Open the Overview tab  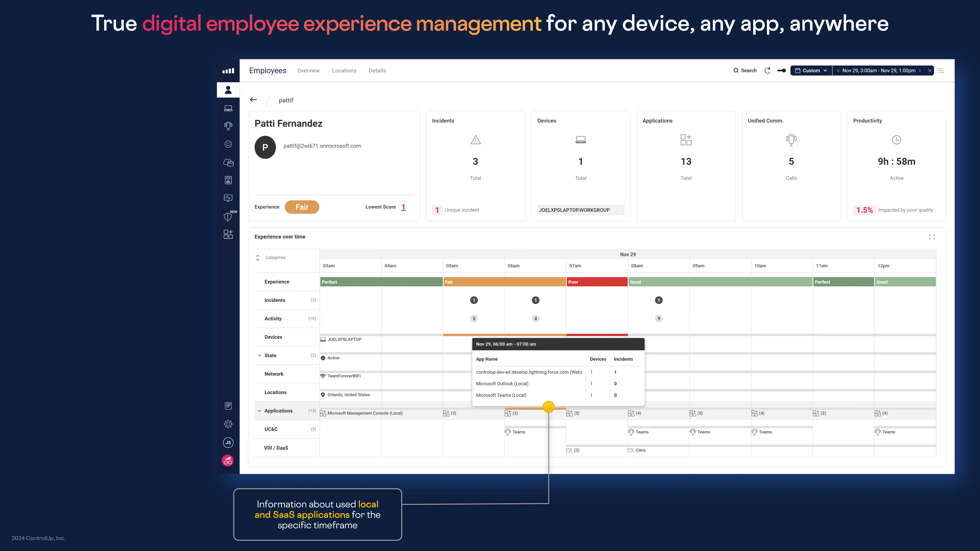tap(308, 70)
